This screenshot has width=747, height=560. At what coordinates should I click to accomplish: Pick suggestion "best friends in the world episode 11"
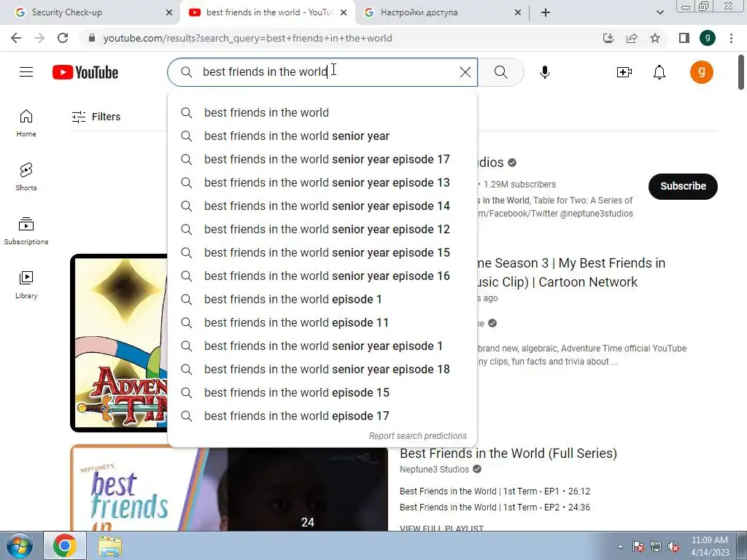322,322
